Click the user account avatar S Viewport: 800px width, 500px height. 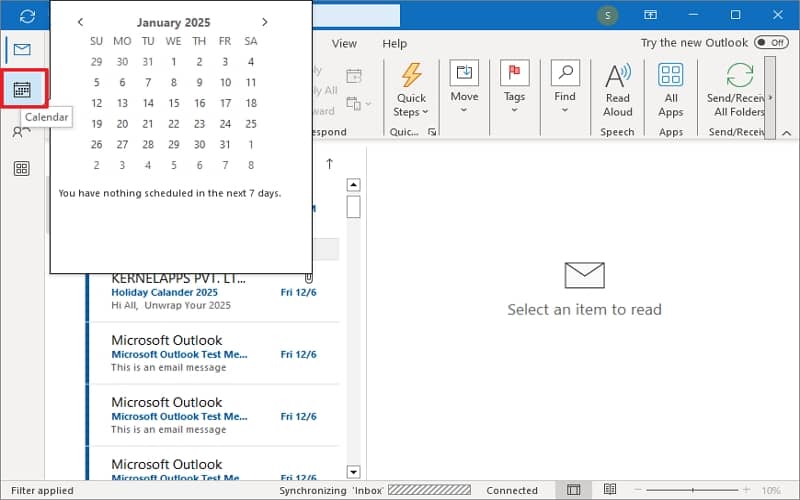point(607,15)
